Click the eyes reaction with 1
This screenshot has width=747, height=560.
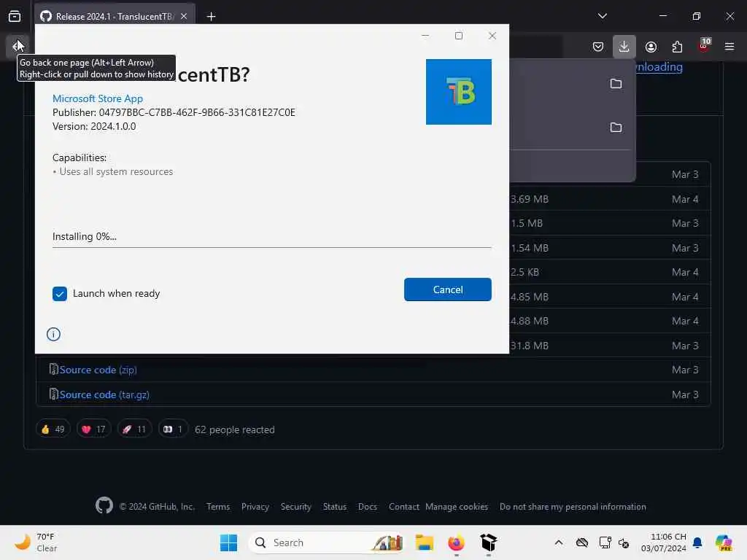click(172, 429)
